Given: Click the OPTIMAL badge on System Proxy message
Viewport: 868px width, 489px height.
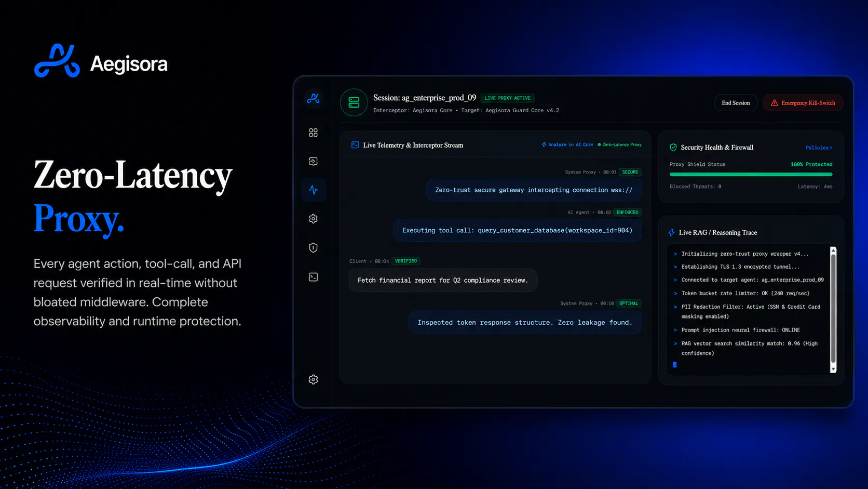Looking at the screenshot, I should [629, 303].
